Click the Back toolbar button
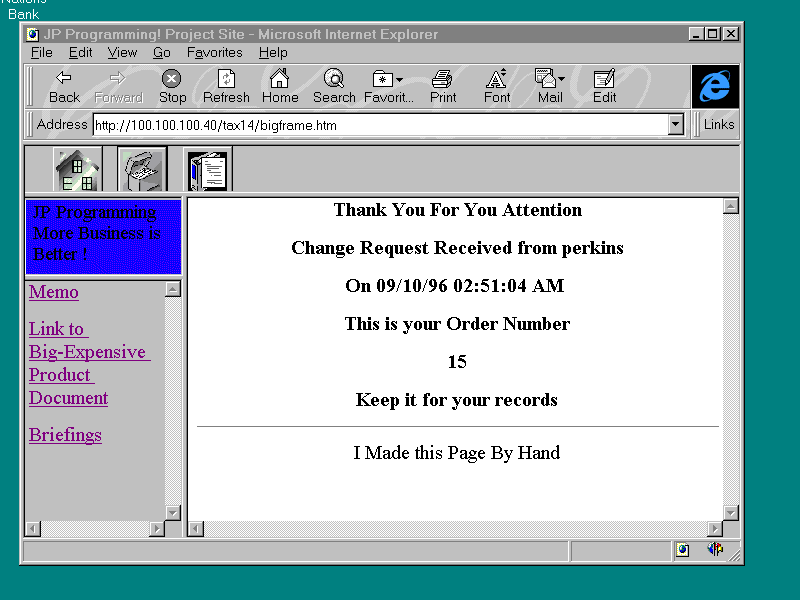Screen dimensions: 800x600 64,86
